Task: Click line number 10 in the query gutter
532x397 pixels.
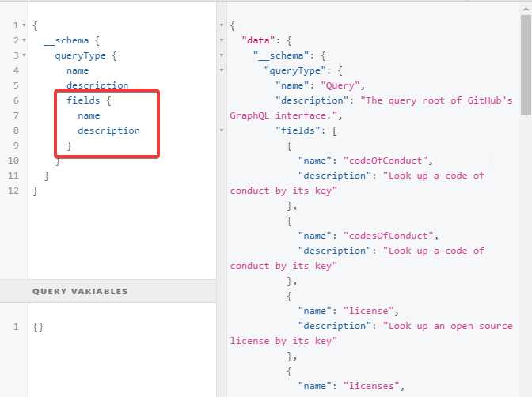Action: click(13, 161)
